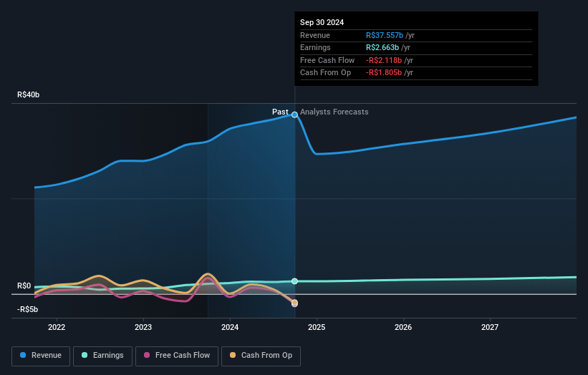Click the Sep 30 2024 tooltip date
Viewport: 588px width, 375px height.
pyautogui.click(x=322, y=22)
